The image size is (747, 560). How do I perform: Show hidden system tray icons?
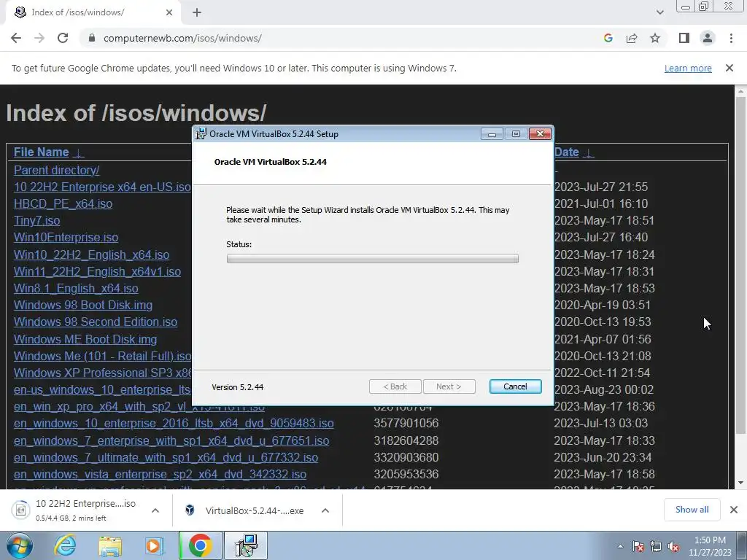click(x=620, y=546)
